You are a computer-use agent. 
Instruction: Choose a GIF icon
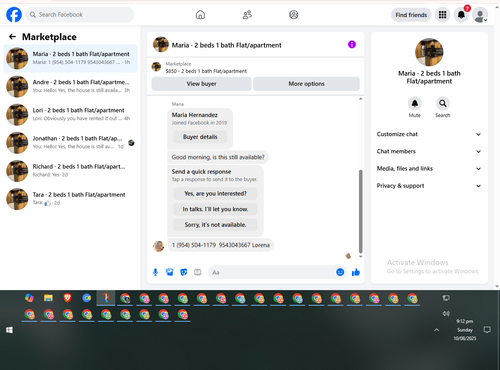tap(198, 272)
